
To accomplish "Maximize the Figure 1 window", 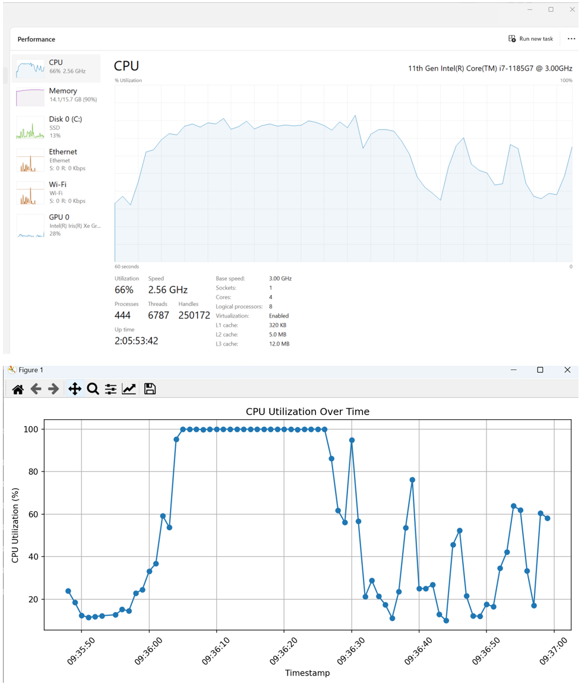I will coord(540,370).
